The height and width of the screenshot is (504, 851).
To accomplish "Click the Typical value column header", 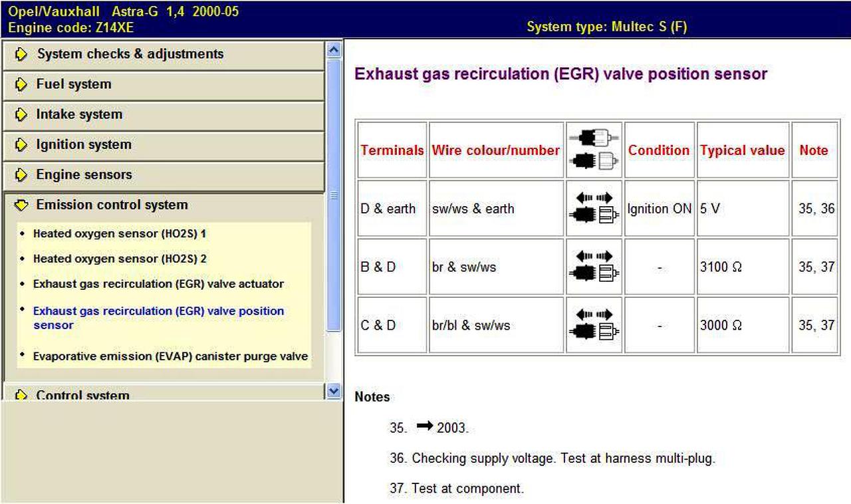I will coord(743,150).
